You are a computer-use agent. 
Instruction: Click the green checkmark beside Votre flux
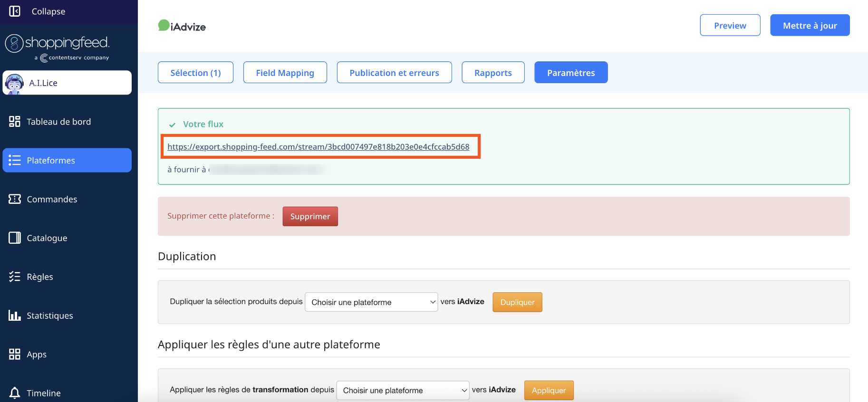172,125
